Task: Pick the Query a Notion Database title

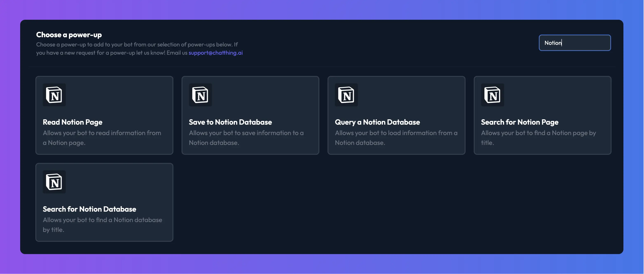Action: click(x=377, y=122)
